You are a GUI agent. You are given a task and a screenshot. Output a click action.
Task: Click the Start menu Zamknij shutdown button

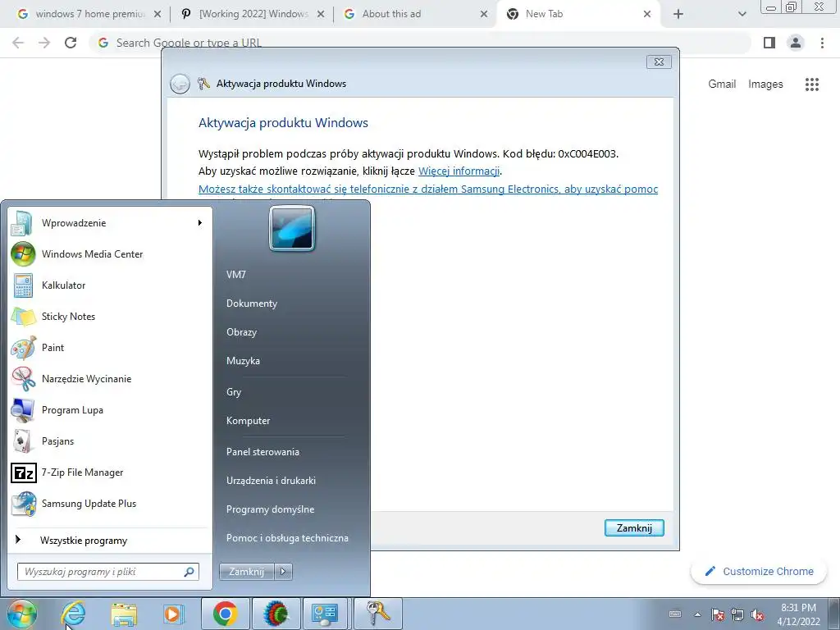click(x=246, y=572)
